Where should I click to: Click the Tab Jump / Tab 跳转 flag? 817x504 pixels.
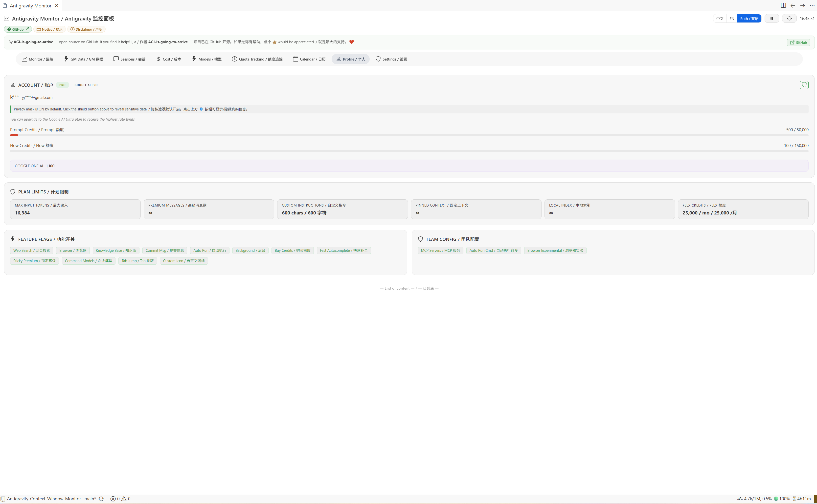(x=137, y=261)
